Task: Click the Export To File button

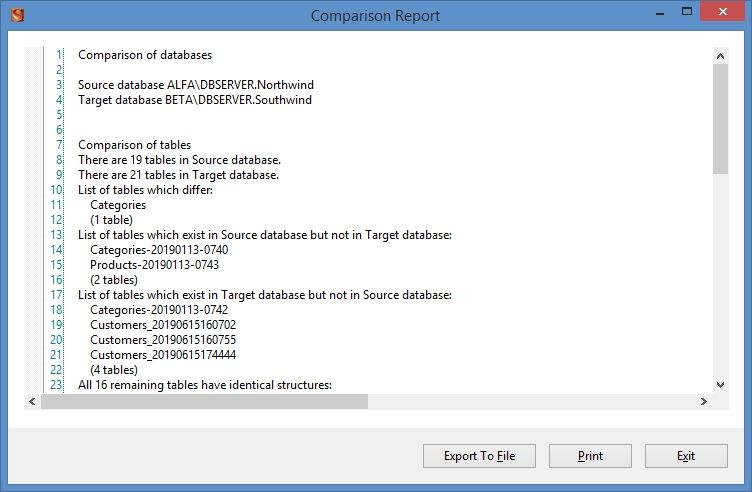Action: tap(479, 456)
